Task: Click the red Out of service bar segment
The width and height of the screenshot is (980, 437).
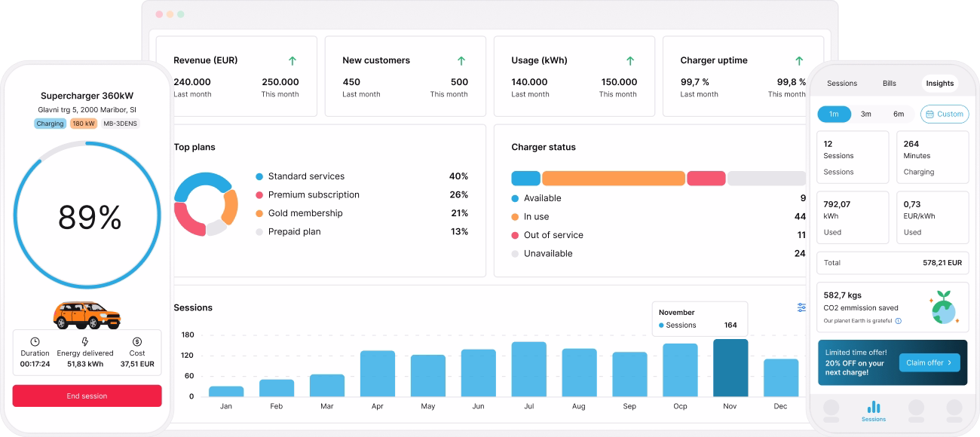Action: (706, 179)
